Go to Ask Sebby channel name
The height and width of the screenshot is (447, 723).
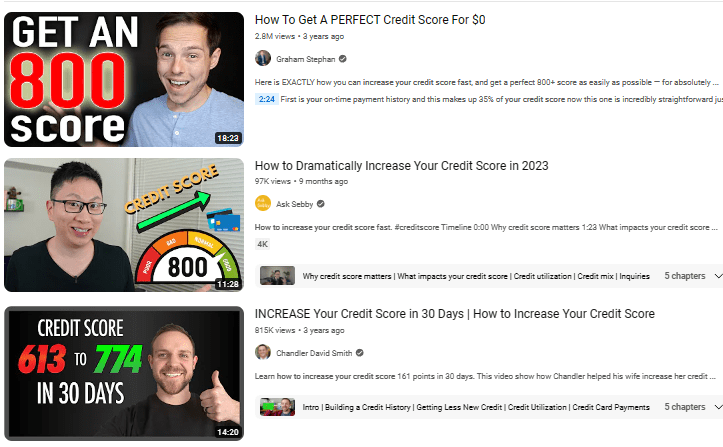coord(294,204)
